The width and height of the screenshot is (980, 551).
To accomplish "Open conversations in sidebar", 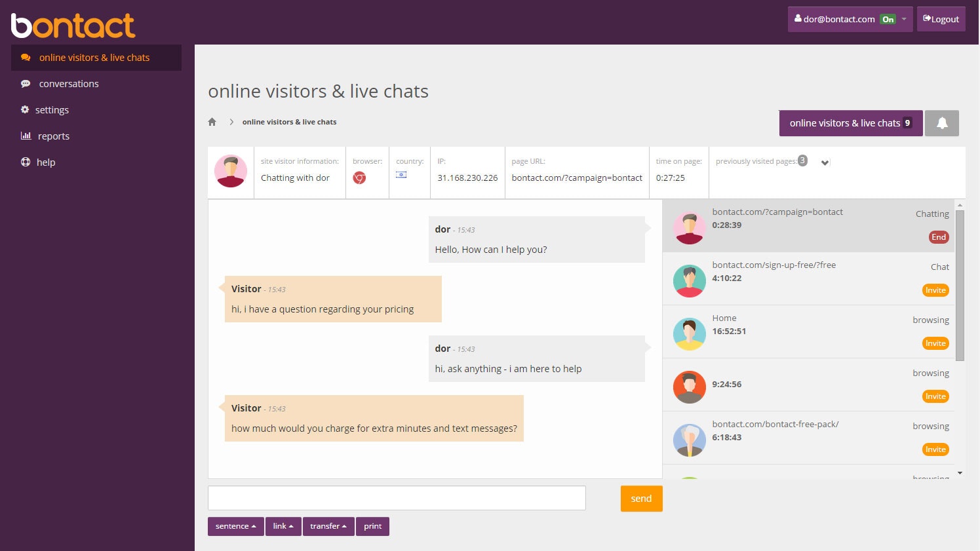I will 69,84.
